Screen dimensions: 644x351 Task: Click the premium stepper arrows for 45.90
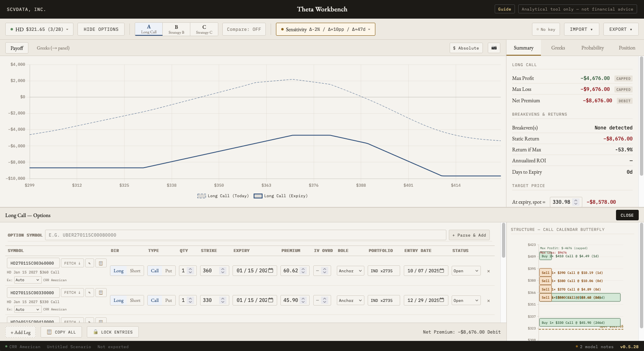pos(303,300)
